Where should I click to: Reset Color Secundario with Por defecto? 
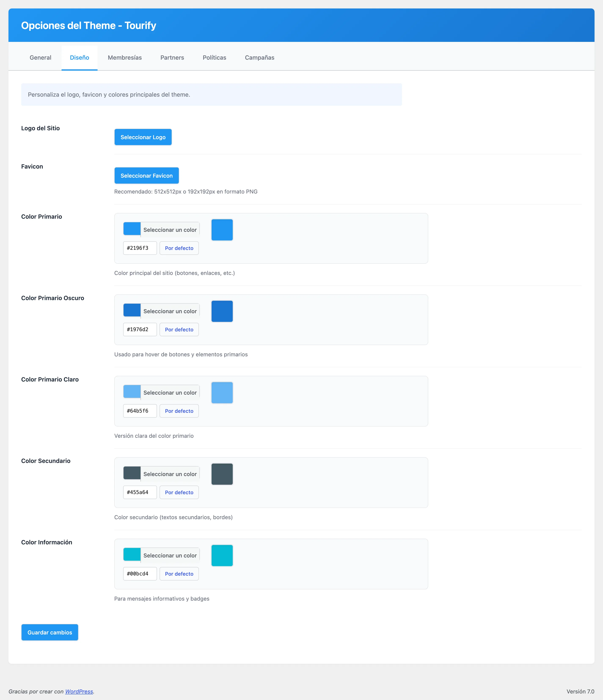[179, 492]
